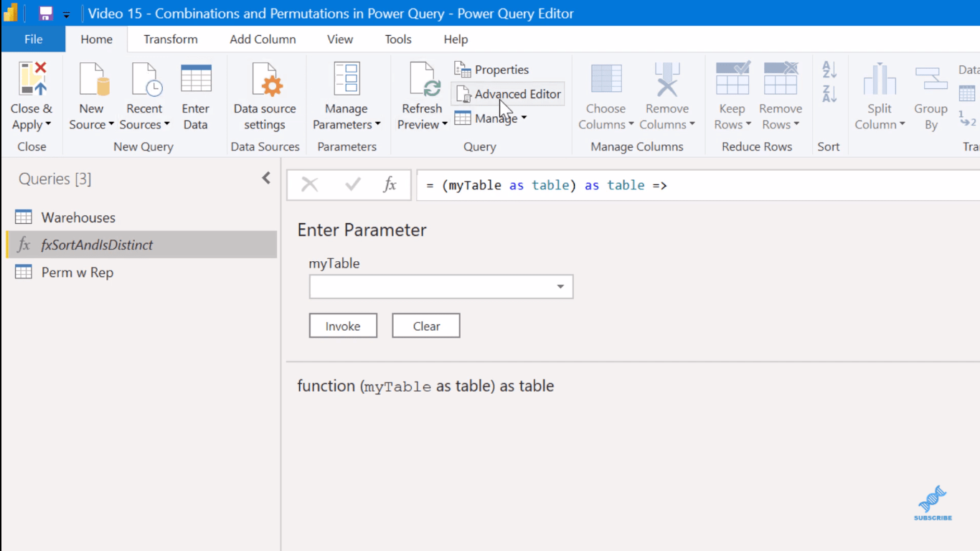Select the fxSortAndIsDistinct query
Viewport: 980px width, 551px height.
click(x=141, y=245)
